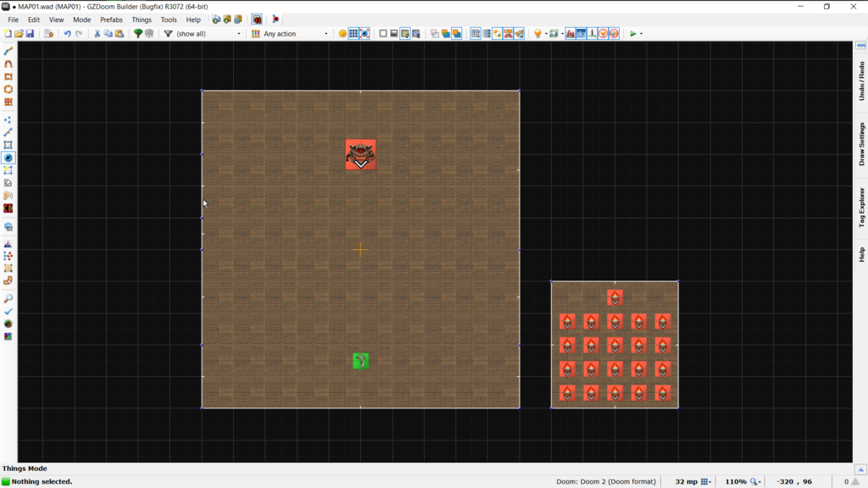Viewport: 868px width, 488px height.
Task: Save the map with floppy disk icon
Action: click(30, 34)
